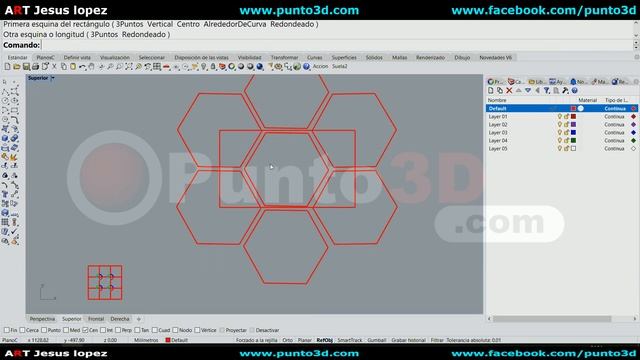Viewport: 640px width, 360px height.
Task: Toggle Layer 03 lock icon
Action: coord(567,133)
